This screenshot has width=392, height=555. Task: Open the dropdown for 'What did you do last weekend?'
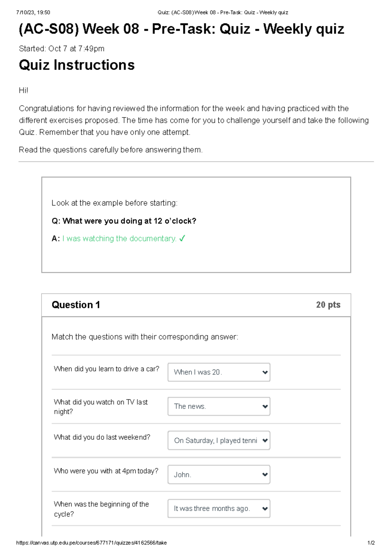[218, 440]
